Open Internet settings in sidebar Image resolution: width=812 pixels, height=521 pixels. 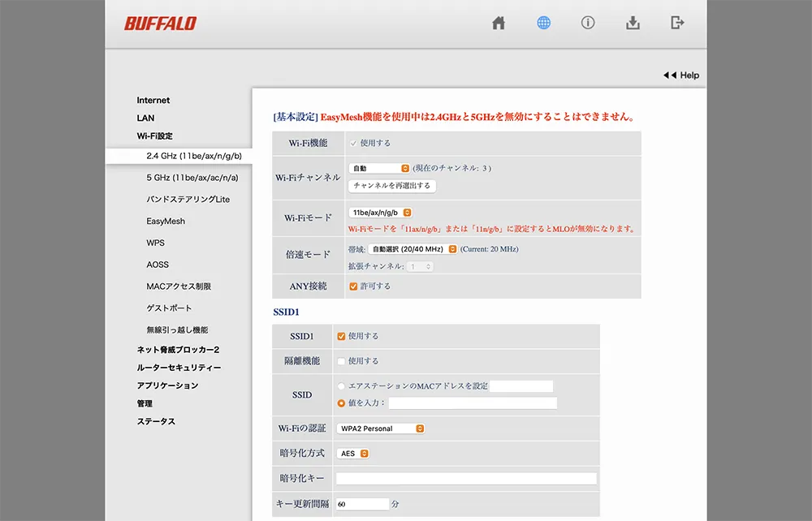[x=153, y=101]
